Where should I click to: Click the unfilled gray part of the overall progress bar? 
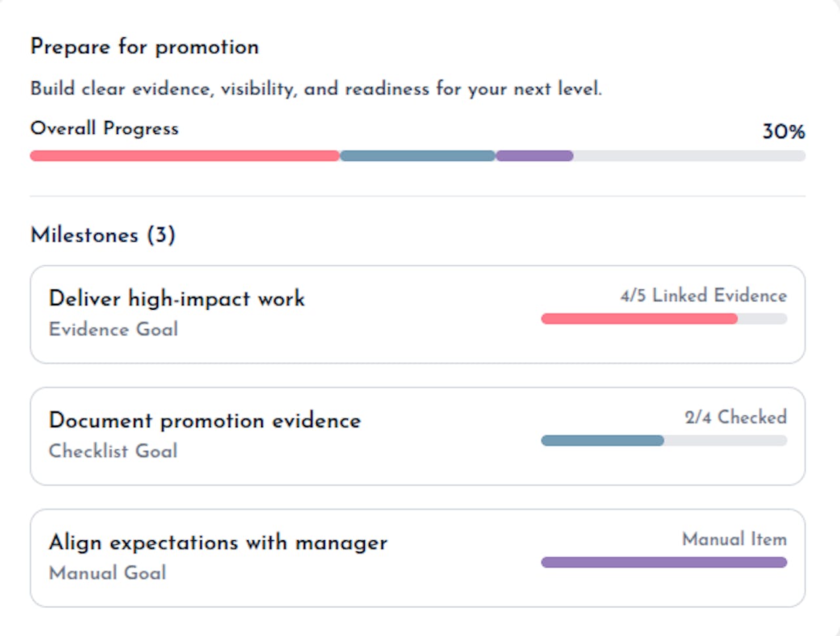tap(689, 156)
